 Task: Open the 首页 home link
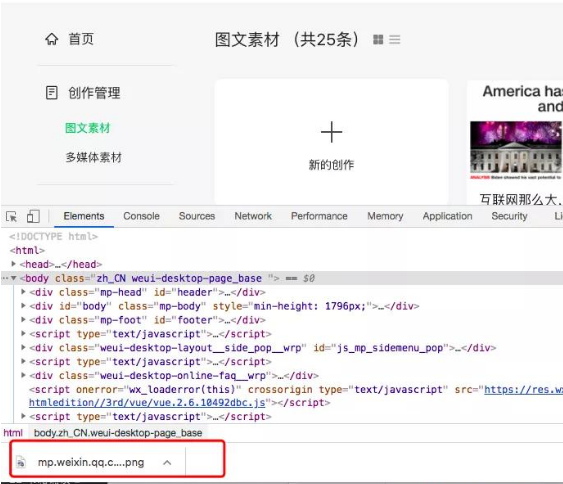click(x=81, y=39)
